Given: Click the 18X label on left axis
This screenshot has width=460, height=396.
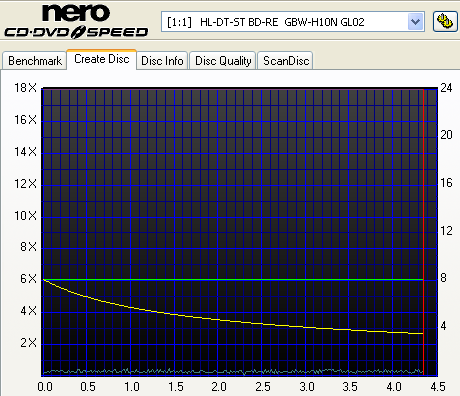Looking at the screenshot, I should [25, 88].
